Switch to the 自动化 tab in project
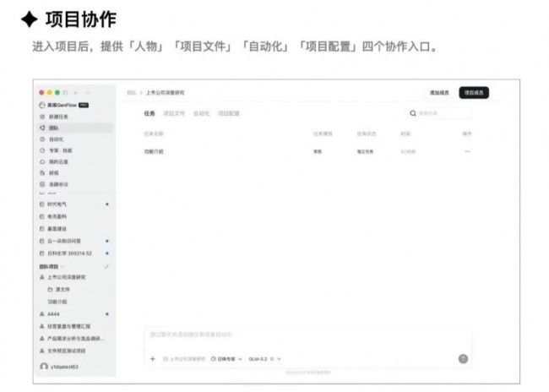This screenshot has height=392, width=549. pos(201,113)
